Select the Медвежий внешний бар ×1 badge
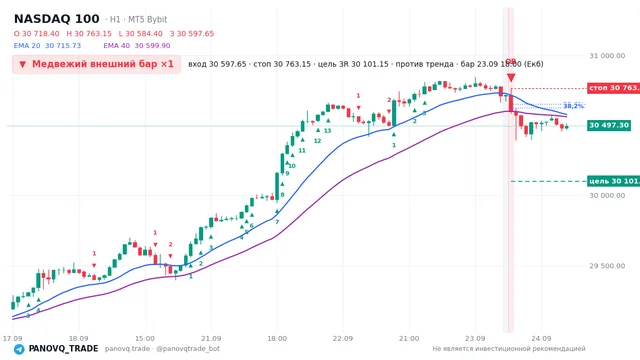Screen dimensions: 640x360 pos(96,64)
